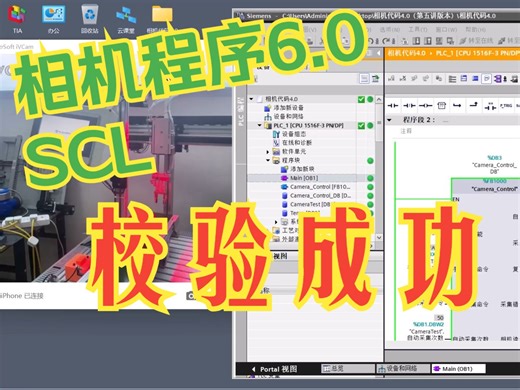Image resolution: width=520 pixels, height=390 pixels.
Task: Click project tree toolbar's left view icon
Action: pos(364,79)
